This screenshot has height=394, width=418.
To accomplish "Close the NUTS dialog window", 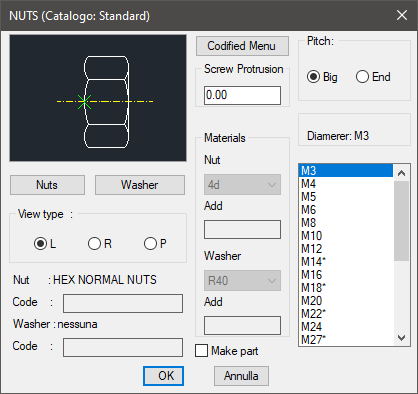I will (x=402, y=15).
